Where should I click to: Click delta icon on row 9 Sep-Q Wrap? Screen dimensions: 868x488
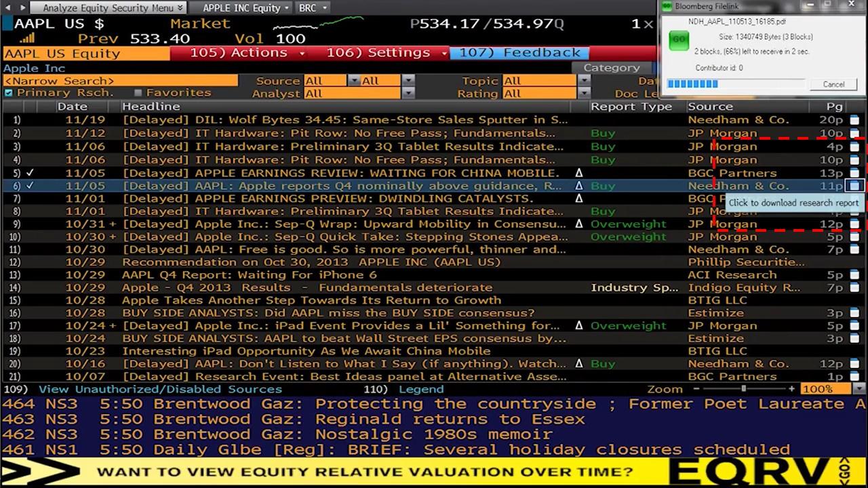point(579,224)
